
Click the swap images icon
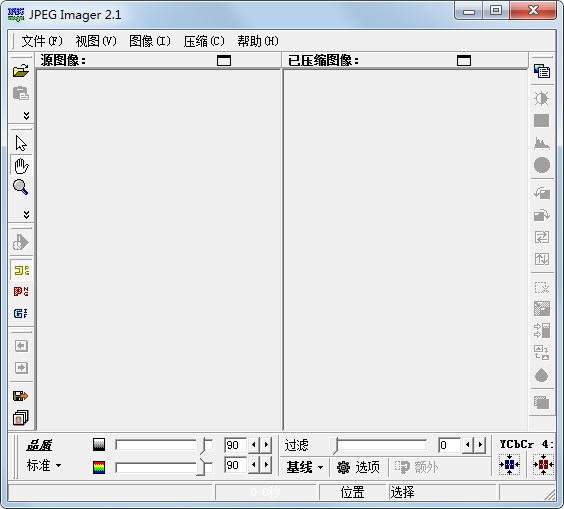[542, 353]
